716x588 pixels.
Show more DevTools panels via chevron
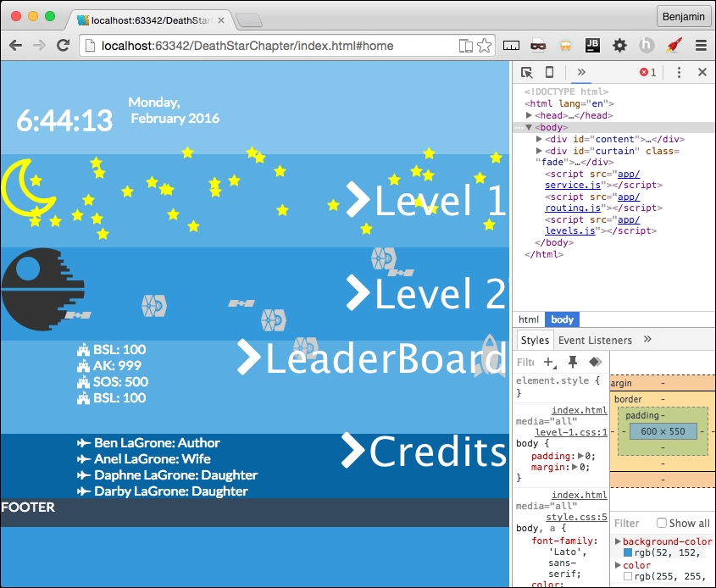pos(581,73)
